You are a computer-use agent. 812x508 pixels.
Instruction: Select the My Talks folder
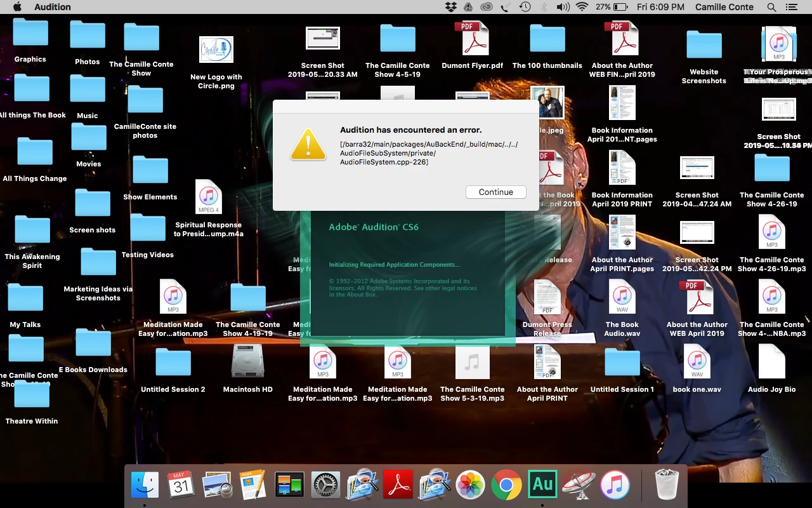pos(25,298)
